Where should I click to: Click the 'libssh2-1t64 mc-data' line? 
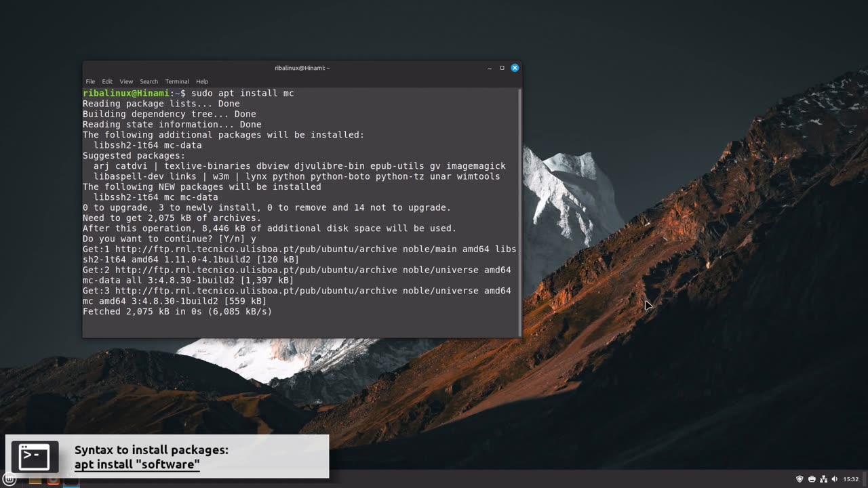148,145
